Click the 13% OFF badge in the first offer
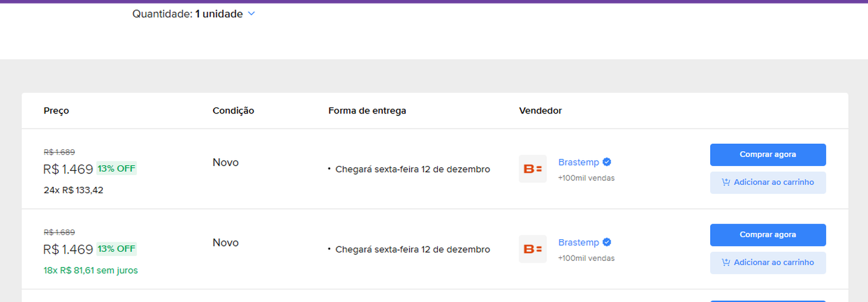Viewport: 868px width, 302px height. click(x=117, y=169)
